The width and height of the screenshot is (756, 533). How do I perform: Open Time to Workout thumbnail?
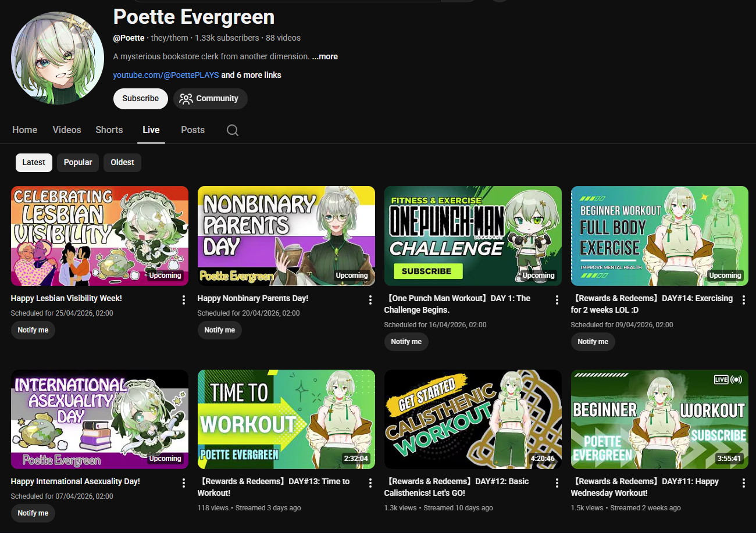(287, 419)
